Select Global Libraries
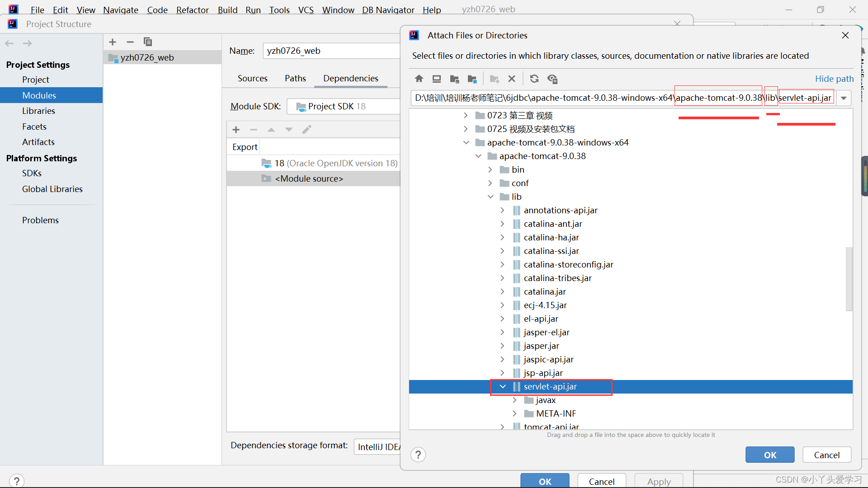Screen dimensions: 868x488 52,189
